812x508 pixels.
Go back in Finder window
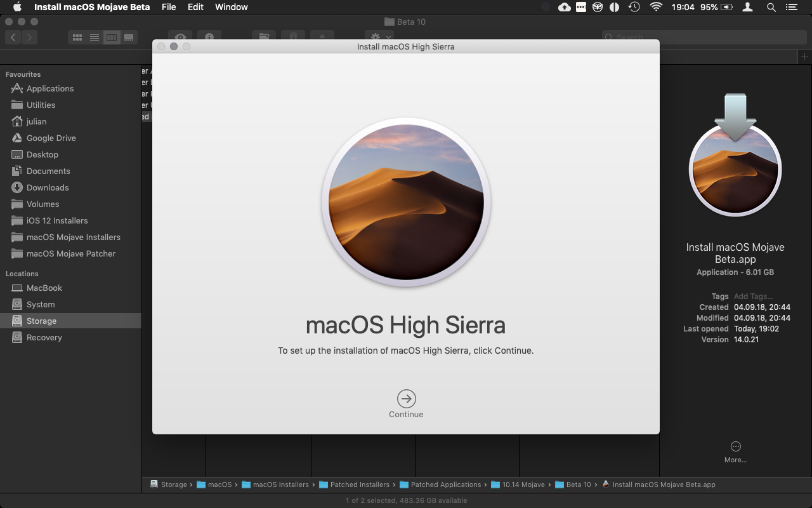pos(13,37)
